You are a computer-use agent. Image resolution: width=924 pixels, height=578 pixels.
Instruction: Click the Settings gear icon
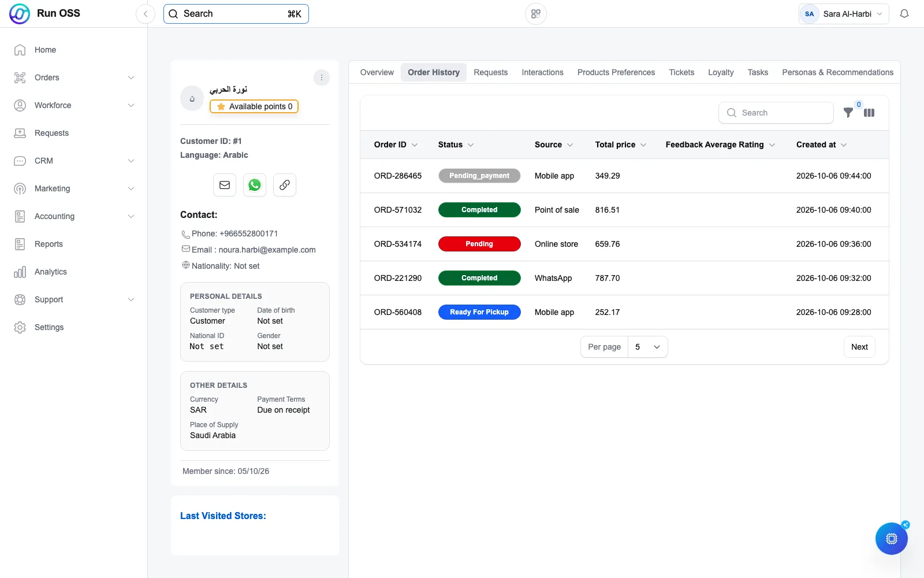pyautogui.click(x=20, y=327)
